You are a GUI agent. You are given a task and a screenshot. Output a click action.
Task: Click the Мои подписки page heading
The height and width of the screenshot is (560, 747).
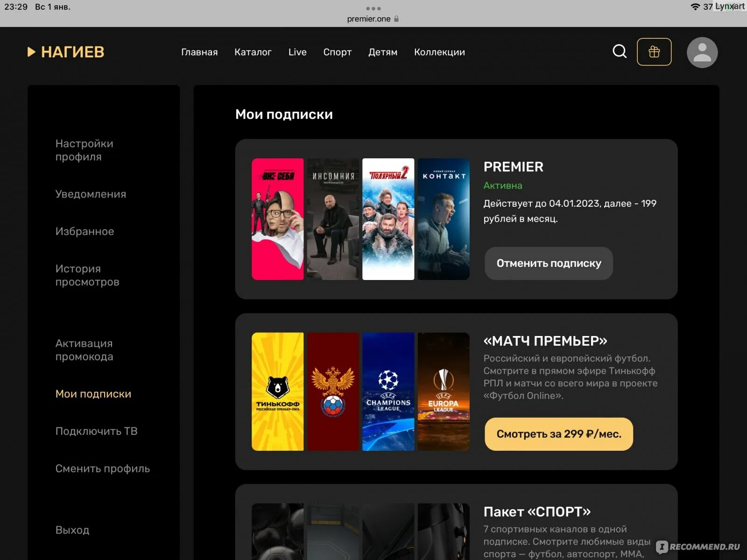pos(284,114)
